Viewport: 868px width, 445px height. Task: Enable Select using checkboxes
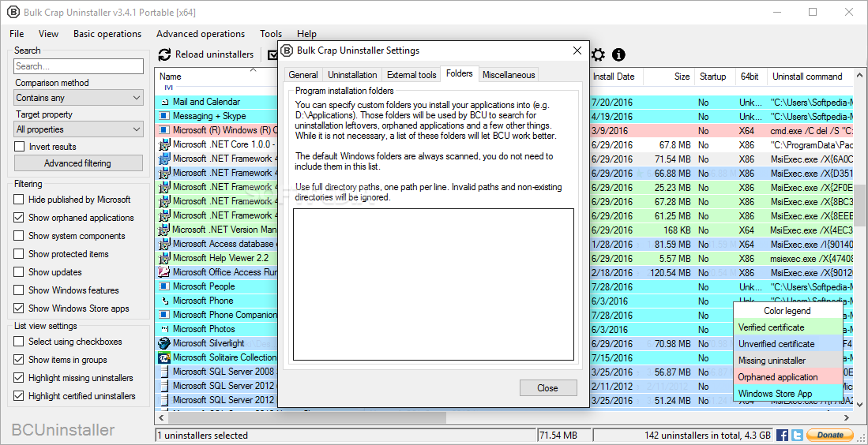click(20, 342)
